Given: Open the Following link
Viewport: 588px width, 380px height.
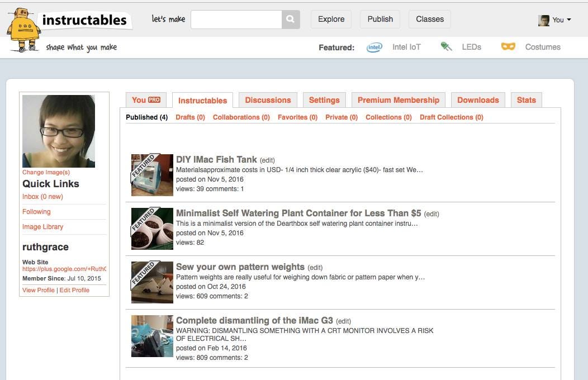Looking at the screenshot, I should coord(36,212).
